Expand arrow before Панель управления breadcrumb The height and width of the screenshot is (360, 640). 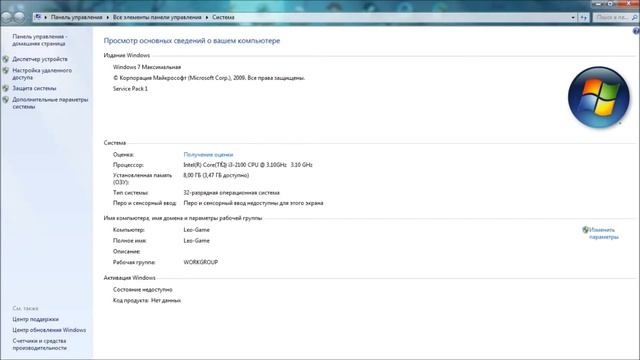tap(46, 18)
